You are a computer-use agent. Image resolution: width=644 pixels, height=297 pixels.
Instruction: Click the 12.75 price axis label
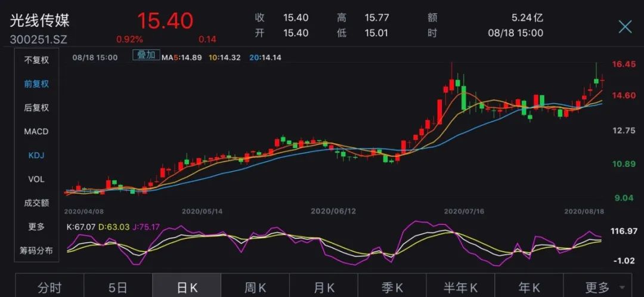pos(625,131)
